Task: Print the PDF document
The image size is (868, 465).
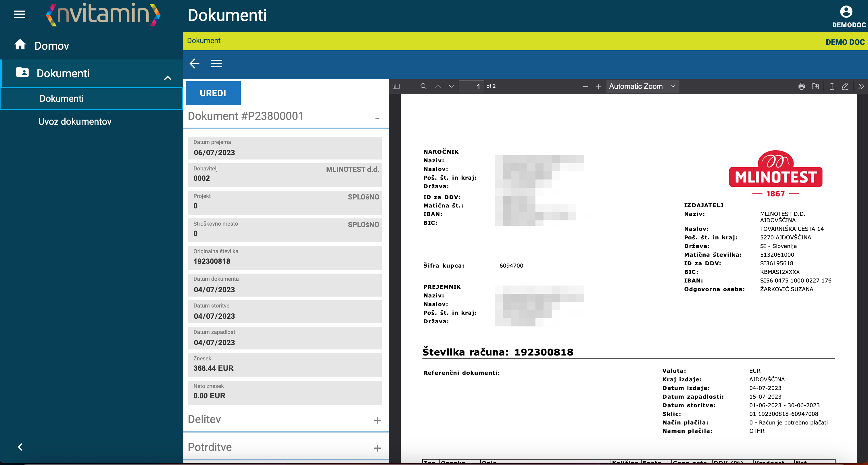Action: point(802,86)
